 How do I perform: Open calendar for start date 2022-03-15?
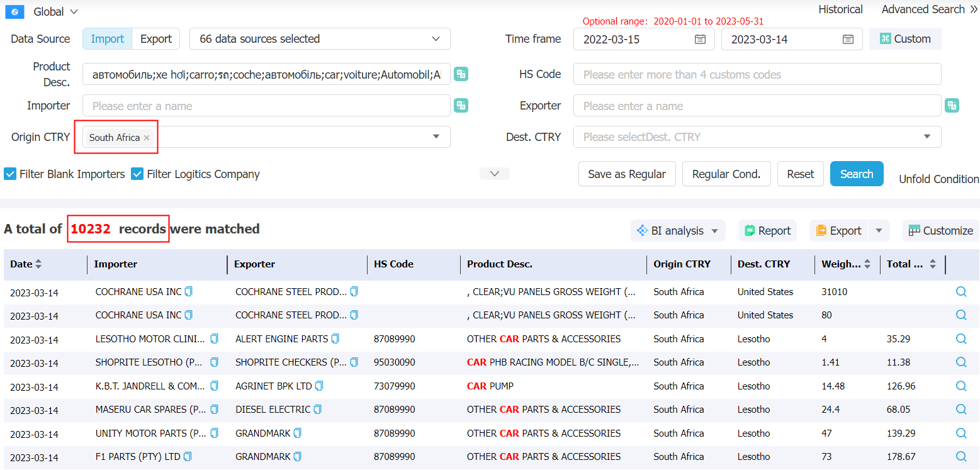700,39
